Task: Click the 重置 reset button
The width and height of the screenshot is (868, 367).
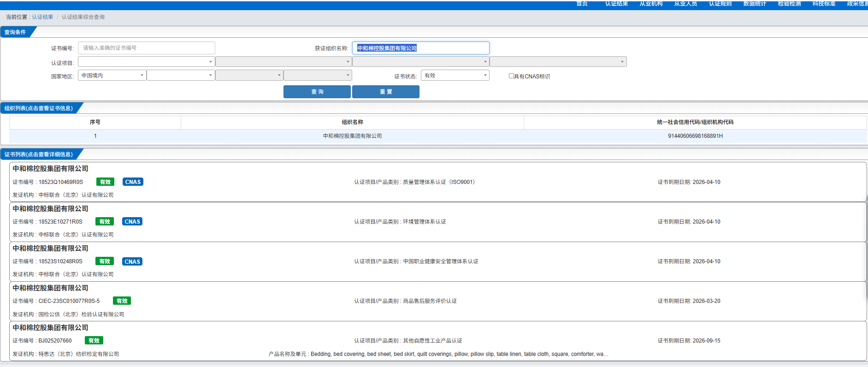Action: (386, 92)
